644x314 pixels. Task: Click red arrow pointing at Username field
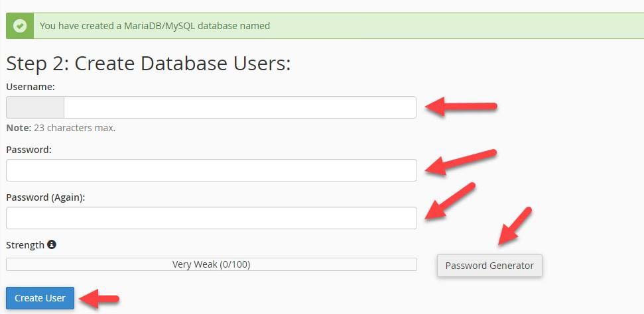(461, 107)
